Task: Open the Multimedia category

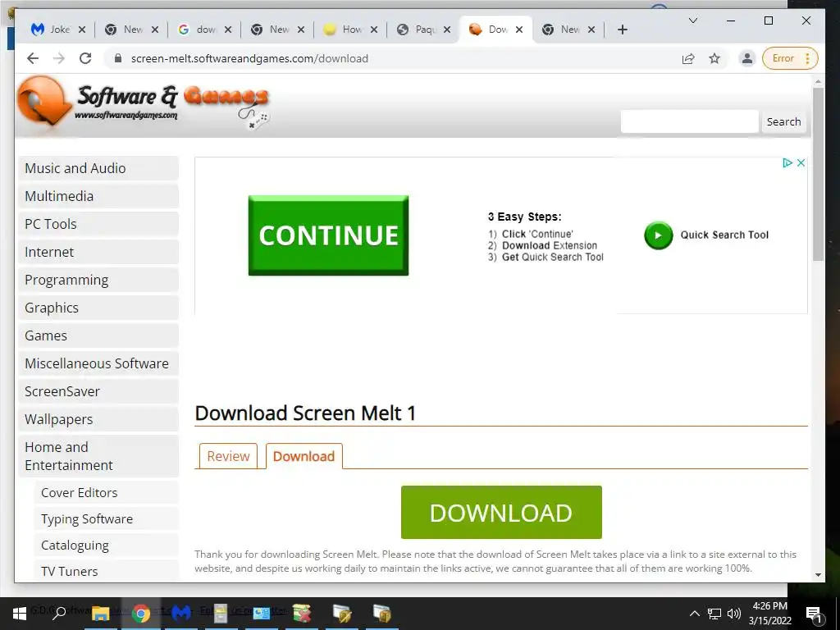Action: tap(98, 196)
